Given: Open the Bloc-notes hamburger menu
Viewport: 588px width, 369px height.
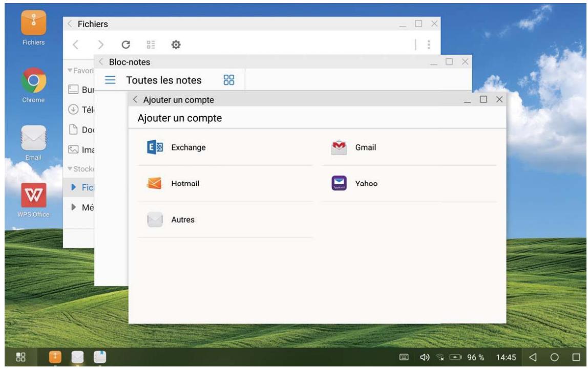Looking at the screenshot, I should 110,80.
